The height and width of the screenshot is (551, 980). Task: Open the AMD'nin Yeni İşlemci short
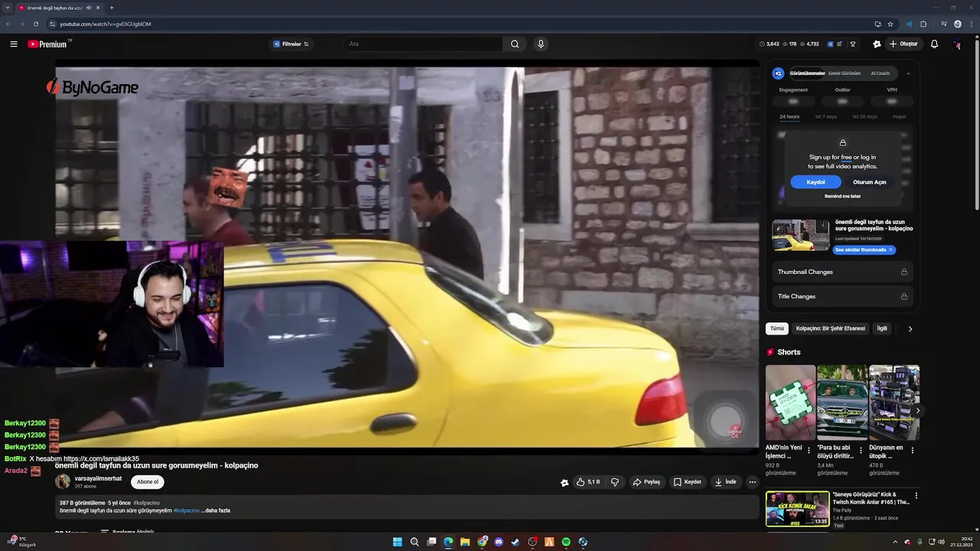pyautogui.click(x=790, y=403)
